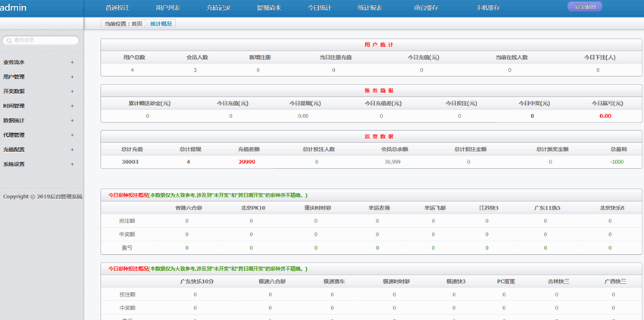This screenshot has height=320, width=644.
Task: Open 普通投注 in the top navigation
Action: 117,8
